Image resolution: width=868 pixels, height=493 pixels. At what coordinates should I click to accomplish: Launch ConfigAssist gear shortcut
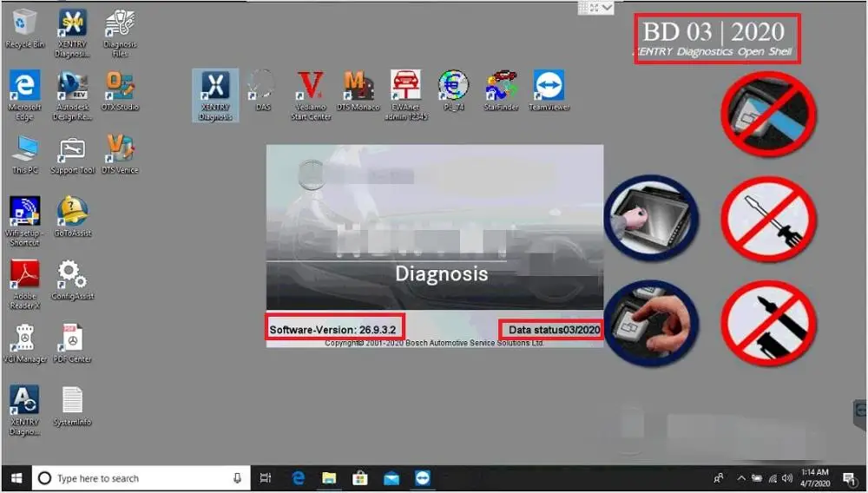tap(73, 279)
